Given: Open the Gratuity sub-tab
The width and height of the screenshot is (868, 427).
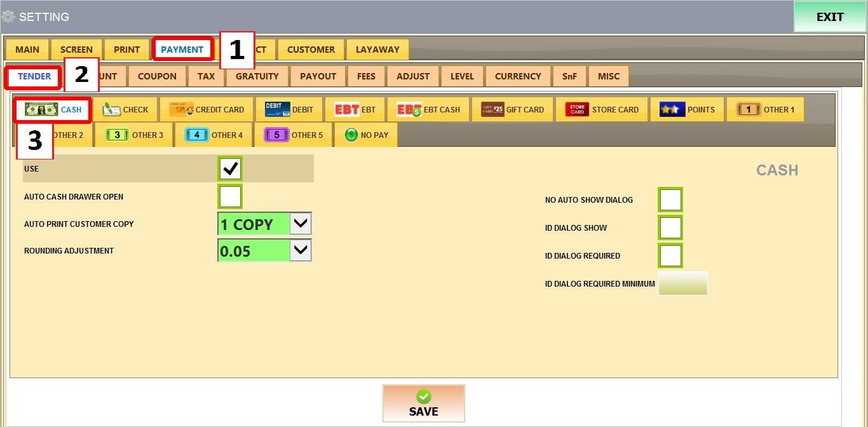Looking at the screenshot, I should point(257,76).
